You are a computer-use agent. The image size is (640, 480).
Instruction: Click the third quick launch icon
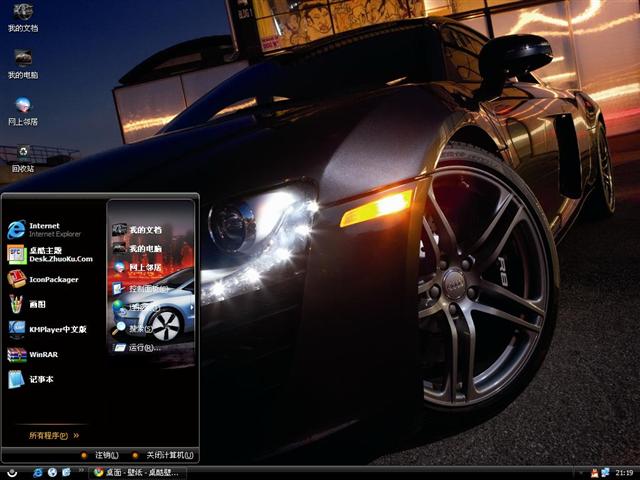click(66, 473)
